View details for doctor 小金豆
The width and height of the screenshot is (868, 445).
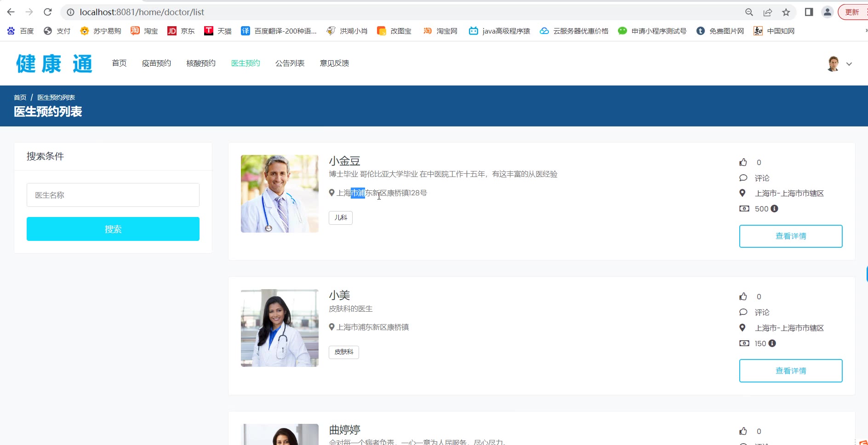pyautogui.click(x=791, y=236)
